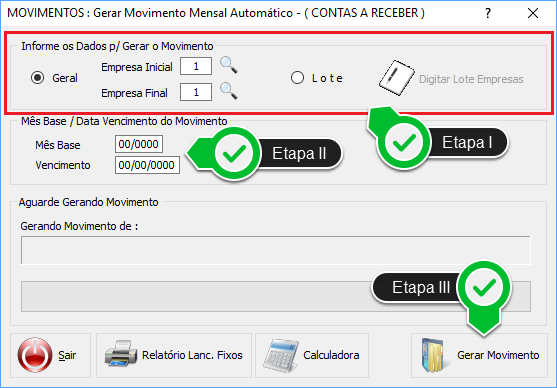Click the Empresa Final number field
This screenshot has height=388, width=557.
tap(196, 92)
